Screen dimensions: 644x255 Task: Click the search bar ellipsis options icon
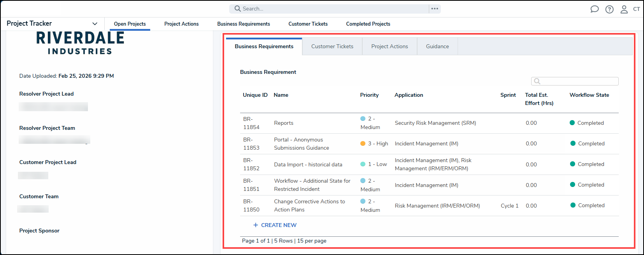[x=435, y=9]
